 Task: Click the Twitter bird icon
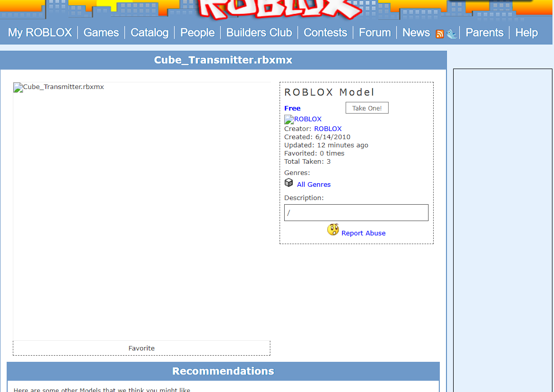tap(451, 34)
